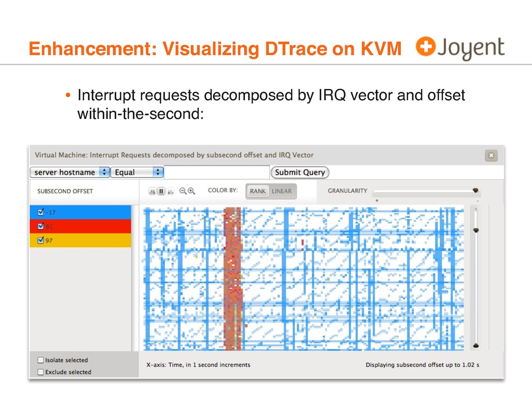Uncheck the -17 IRQ vector checkbox
Screen dimensions: 532x399
pyautogui.click(x=41, y=212)
